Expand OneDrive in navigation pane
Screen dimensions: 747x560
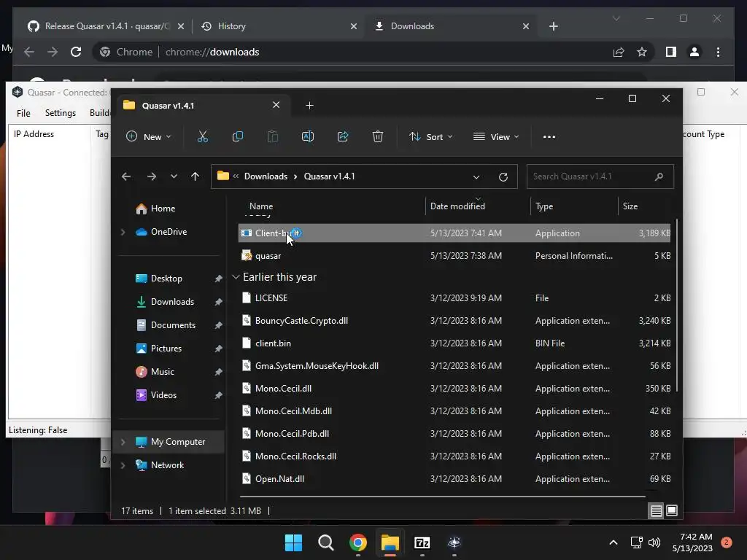click(x=123, y=232)
